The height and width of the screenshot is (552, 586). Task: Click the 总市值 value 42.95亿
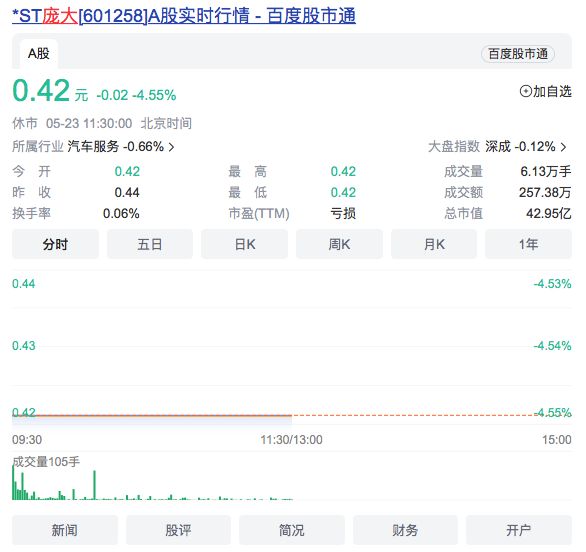tap(549, 213)
